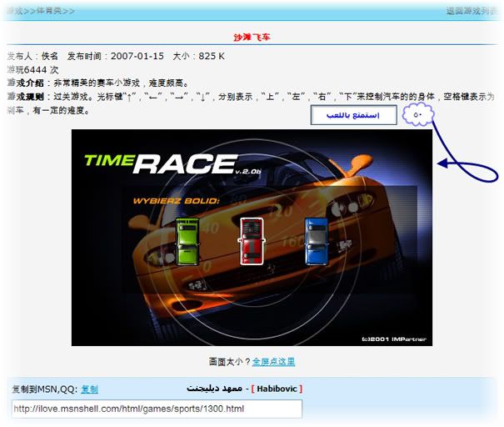This screenshot has height=427, width=504.
Task: Click the return to game list link
Action: tap(472, 11)
